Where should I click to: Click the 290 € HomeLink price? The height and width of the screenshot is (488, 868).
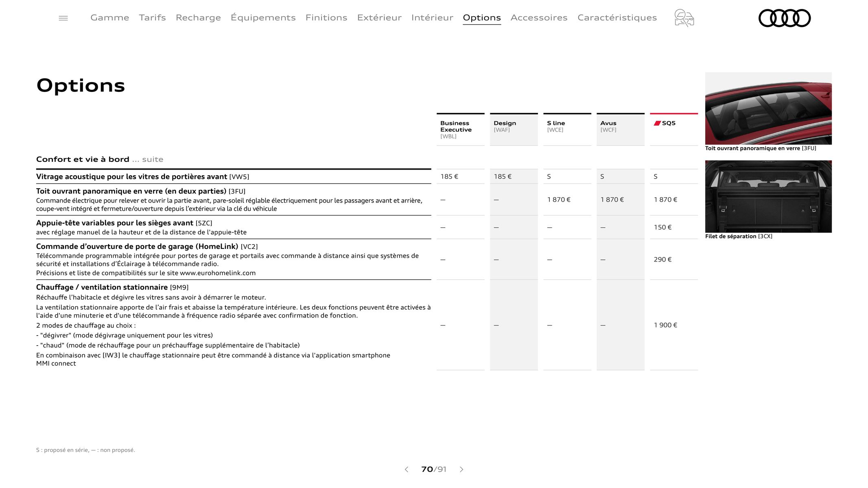(662, 259)
